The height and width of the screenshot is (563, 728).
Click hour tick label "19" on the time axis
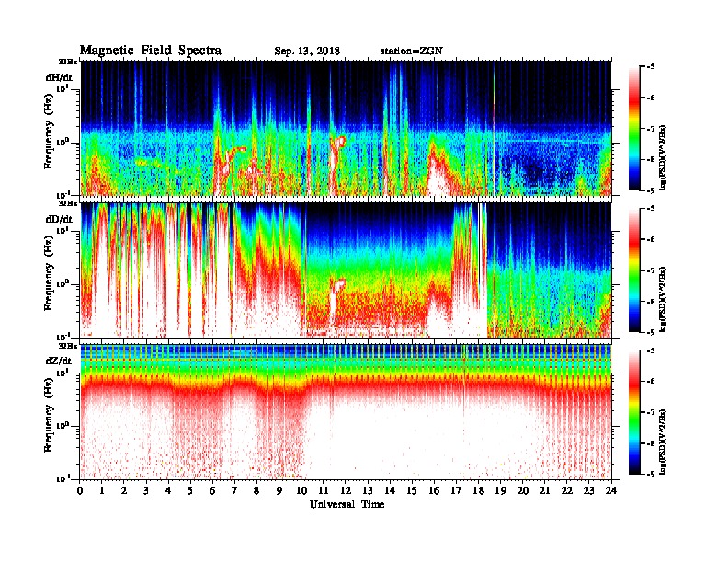coord(500,490)
